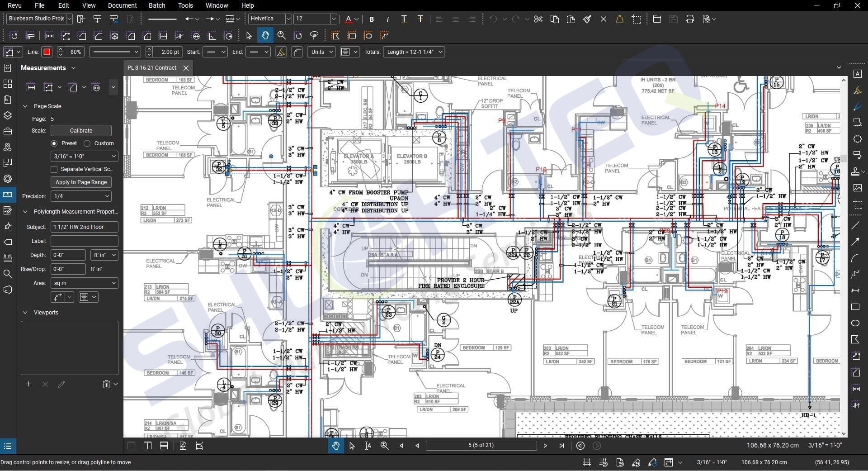Open the Tools menu
The image size is (868, 471).
185,5
